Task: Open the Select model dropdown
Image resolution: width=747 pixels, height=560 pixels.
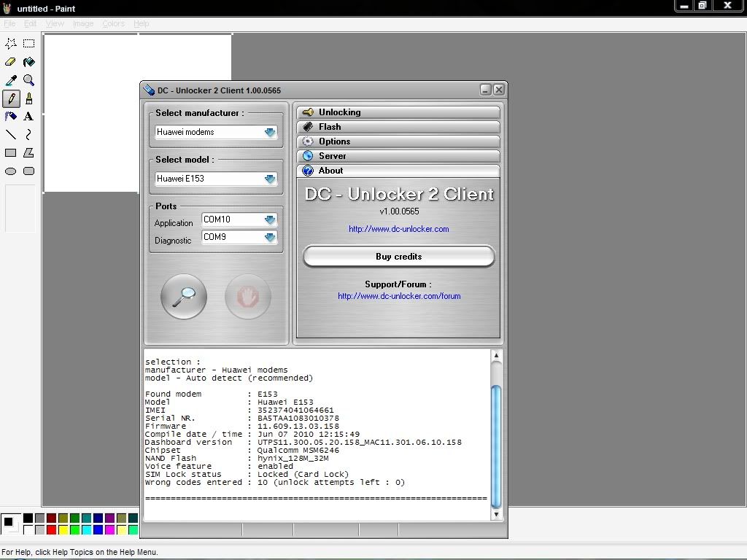Action: coord(270,179)
